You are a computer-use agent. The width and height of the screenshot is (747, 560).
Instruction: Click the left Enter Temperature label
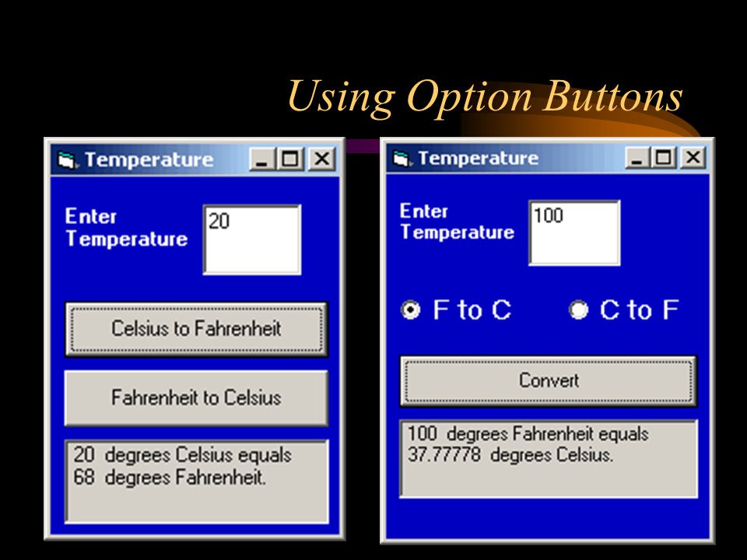126,228
